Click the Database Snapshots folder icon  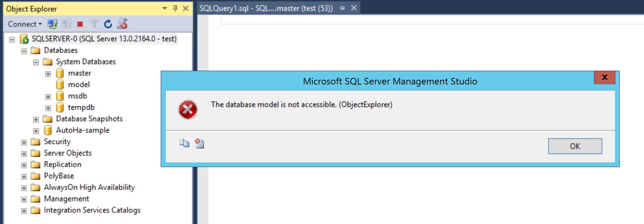coord(48,119)
